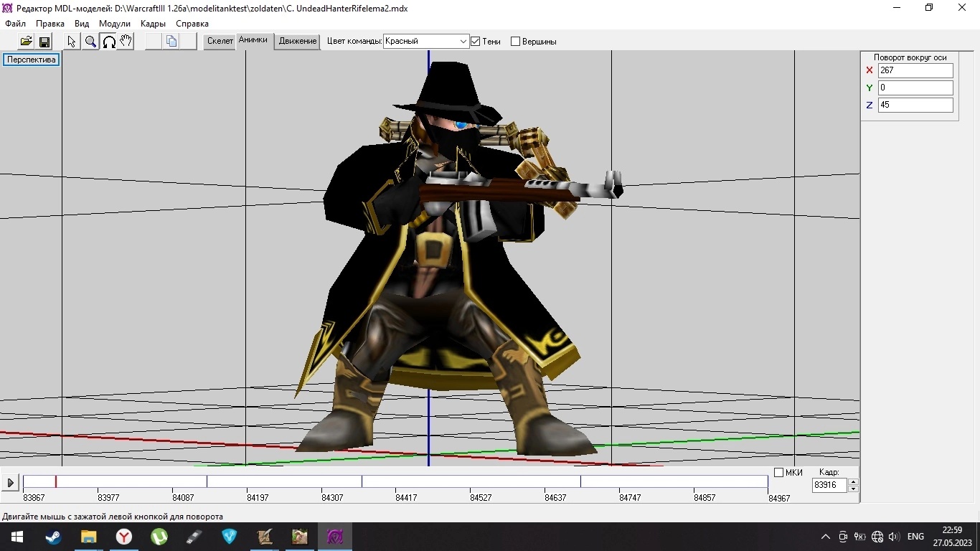The width and height of the screenshot is (980, 551).
Task: Select the arrow pointer tool
Action: tap(72, 42)
